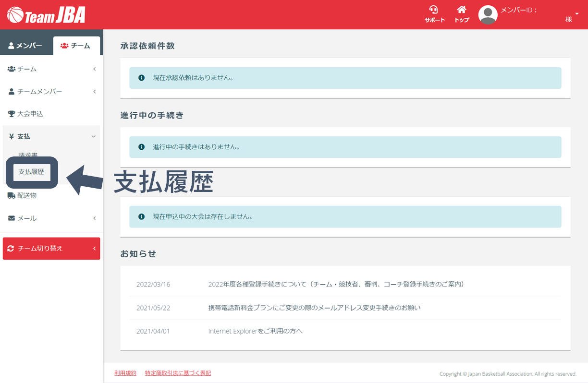Screen dimensions: 588x383
Task: Select the 大会申込 trophy icon
Action: pos(12,114)
